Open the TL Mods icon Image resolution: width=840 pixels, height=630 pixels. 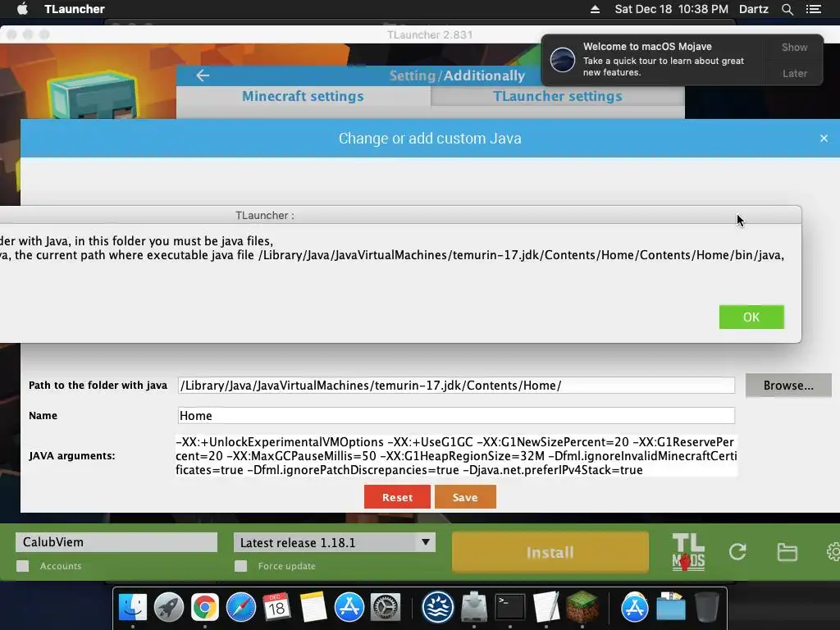pyautogui.click(x=688, y=552)
